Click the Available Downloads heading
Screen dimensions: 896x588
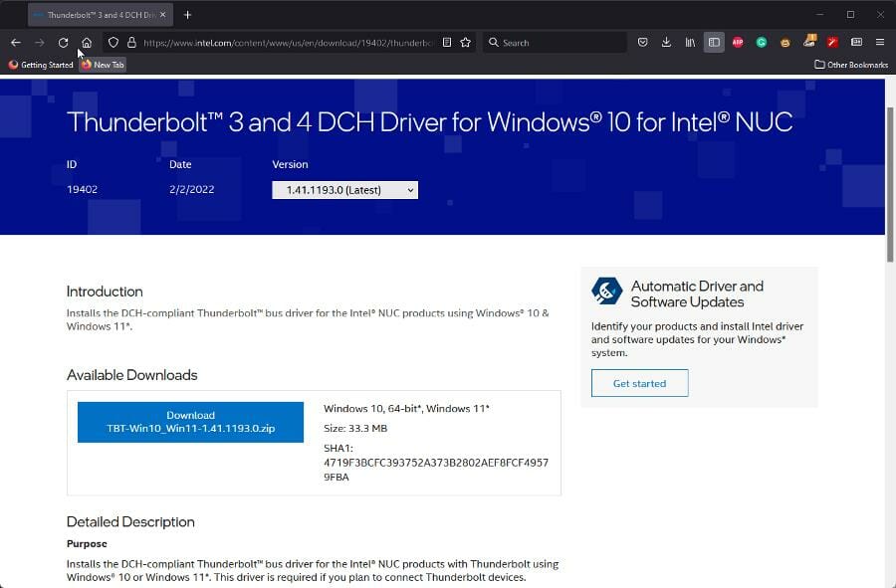coord(132,375)
